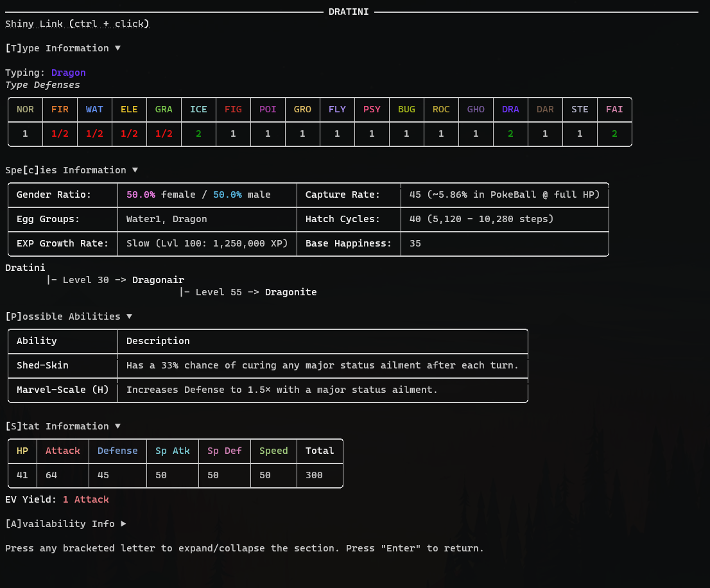The image size is (710, 588).
Task: Select the POI type header cell
Action: tap(268, 110)
